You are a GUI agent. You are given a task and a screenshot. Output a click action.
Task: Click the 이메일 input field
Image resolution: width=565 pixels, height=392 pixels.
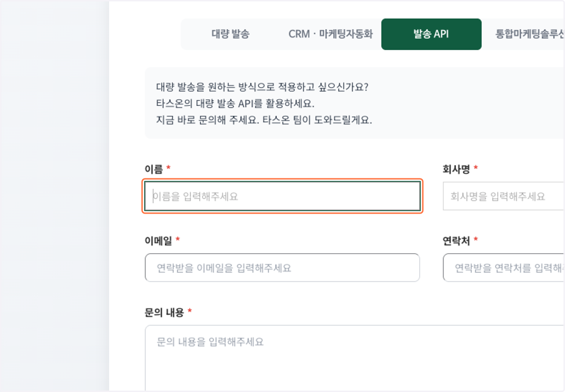pos(282,268)
